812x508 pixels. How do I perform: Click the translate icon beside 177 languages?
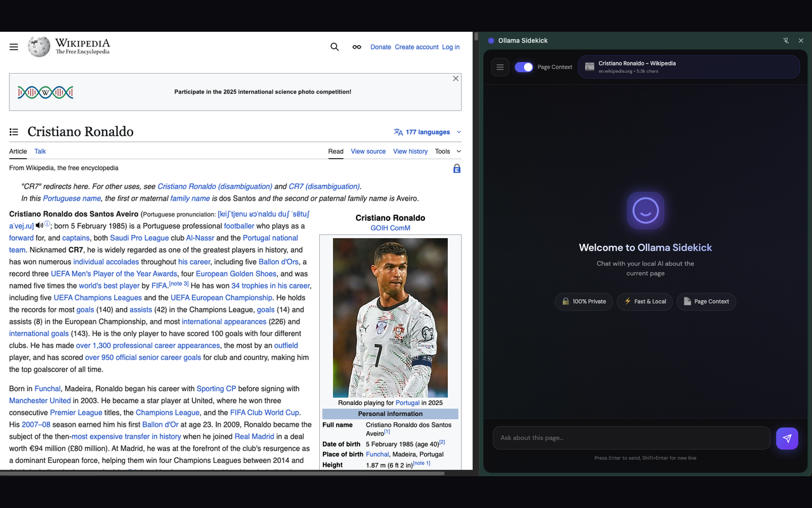click(x=398, y=132)
